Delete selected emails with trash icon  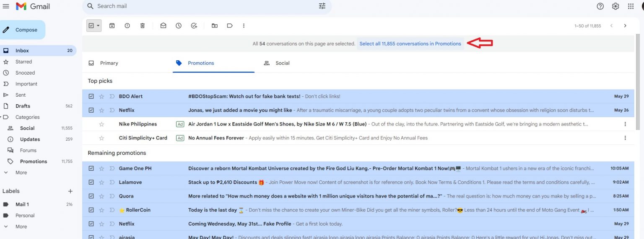pos(143,26)
